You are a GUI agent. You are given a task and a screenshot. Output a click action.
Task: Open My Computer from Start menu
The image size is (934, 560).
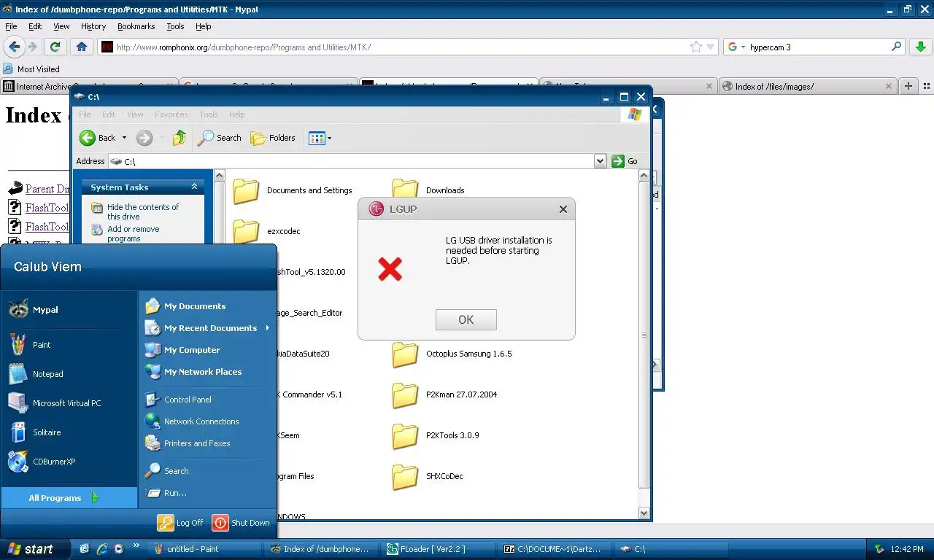click(x=207, y=350)
